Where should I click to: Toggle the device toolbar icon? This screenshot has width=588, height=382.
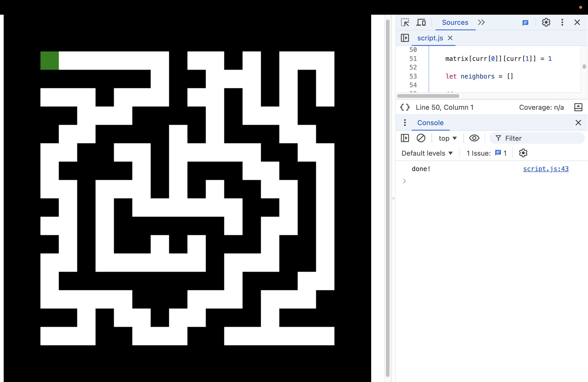(421, 22)
